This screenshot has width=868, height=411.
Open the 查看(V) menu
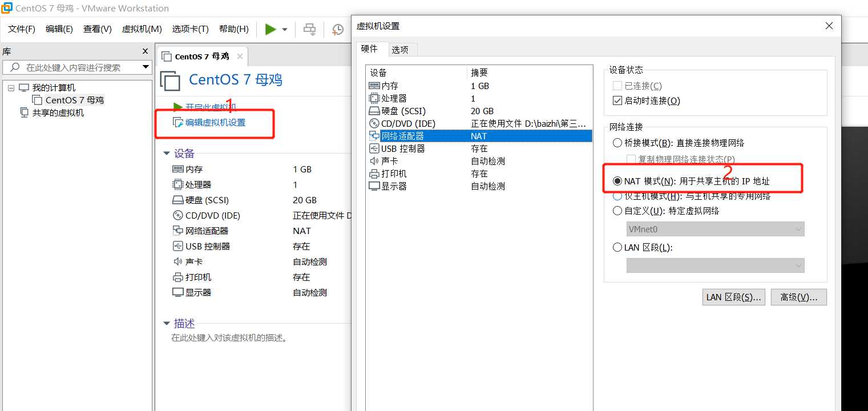(x=98, y=29)
